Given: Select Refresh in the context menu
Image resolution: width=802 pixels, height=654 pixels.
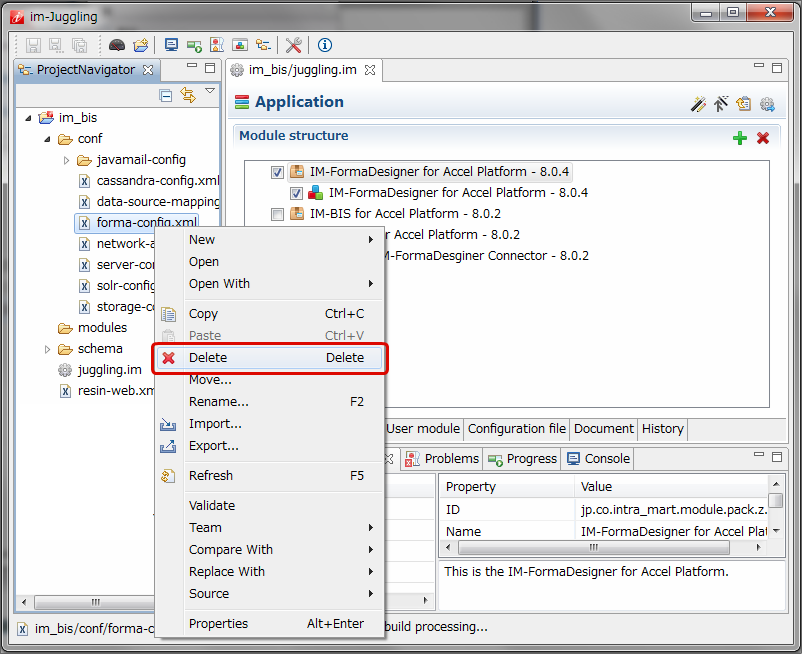Looking at the screenshot, I should [270, 475].
